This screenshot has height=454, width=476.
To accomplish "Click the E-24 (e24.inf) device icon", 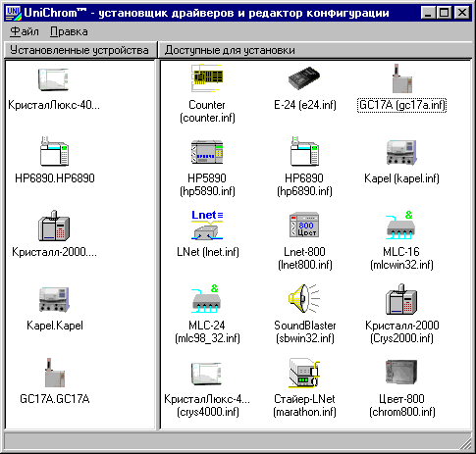I will tap(304, 78).
